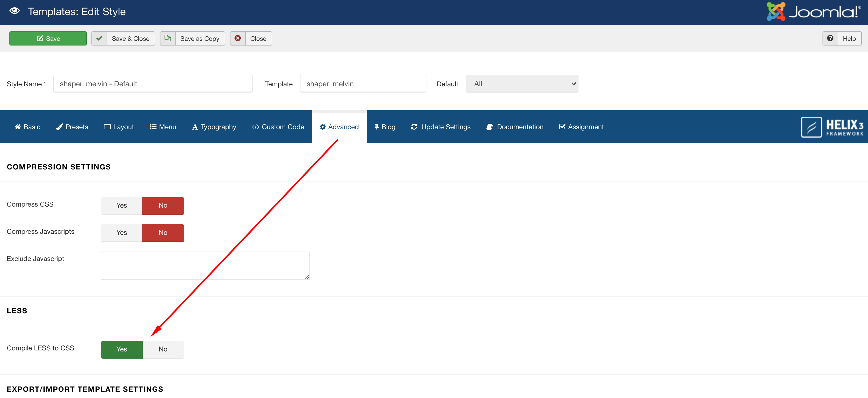Open the Menu settings tab
The height and width of the screenshot is (398, 868).
pyautogui.click(x=163, y=127)
